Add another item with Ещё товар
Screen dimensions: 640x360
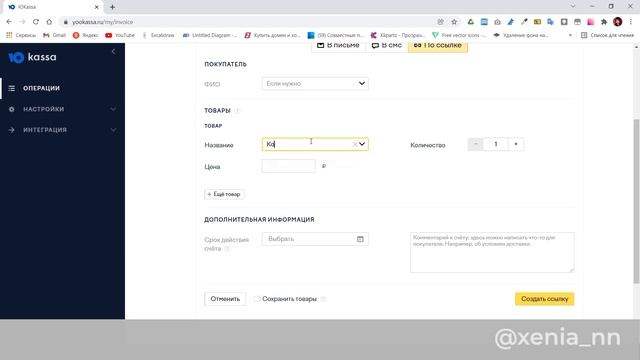224,194
